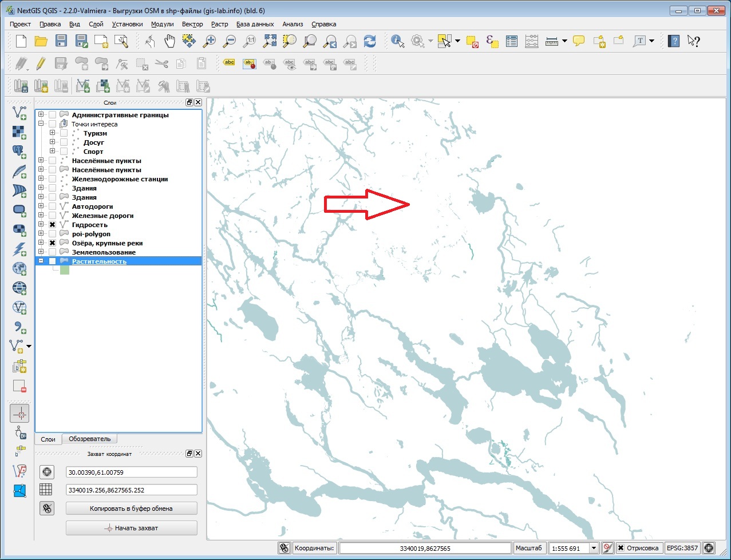The height and width of the screenshot is (560, 731).
Task: Open the scale dropdown in status bar
Action: (x=594, y=548)
